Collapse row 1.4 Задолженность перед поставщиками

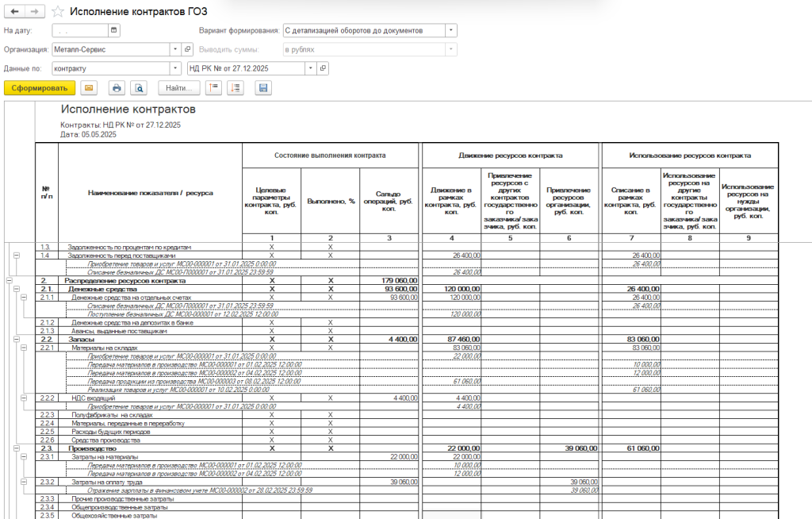pos(17,256)
